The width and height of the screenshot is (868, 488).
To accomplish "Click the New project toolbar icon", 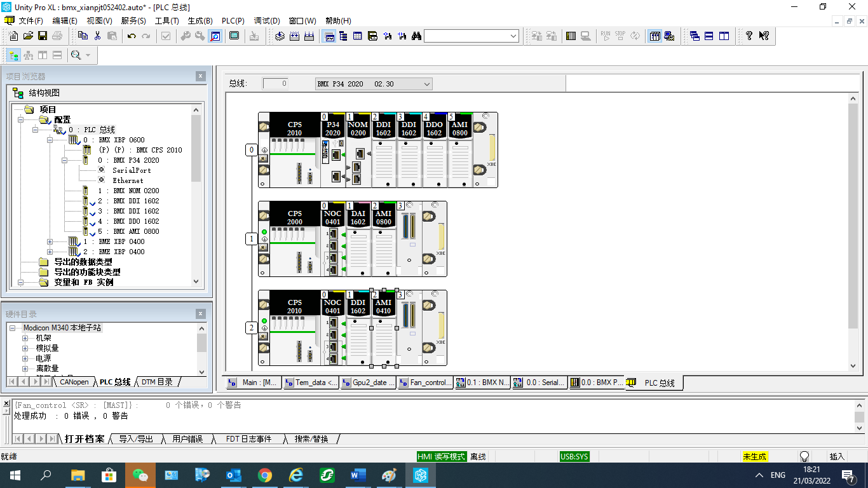I will pyautogui.click(x=13, y=36).
